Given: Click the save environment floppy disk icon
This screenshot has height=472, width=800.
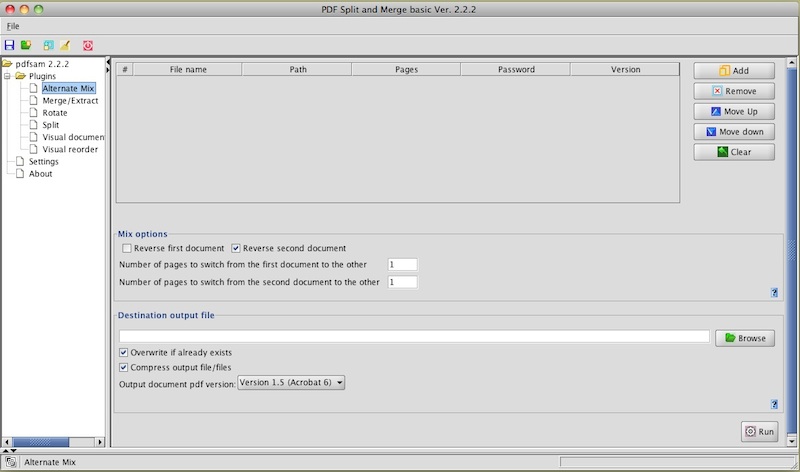Looking at the screenshot, I should click(x=9, y=45).
